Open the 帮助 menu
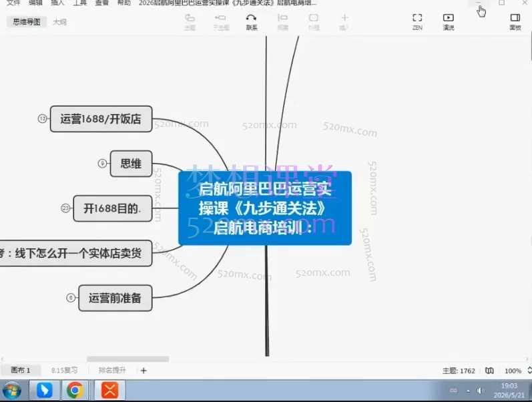Image resolution: width=532 pixels, height=402 pixels. coord(124,3)
